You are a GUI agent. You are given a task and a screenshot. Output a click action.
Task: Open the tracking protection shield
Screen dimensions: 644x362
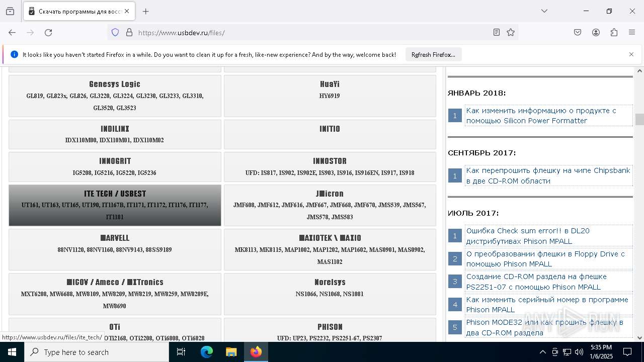[115, 32]
